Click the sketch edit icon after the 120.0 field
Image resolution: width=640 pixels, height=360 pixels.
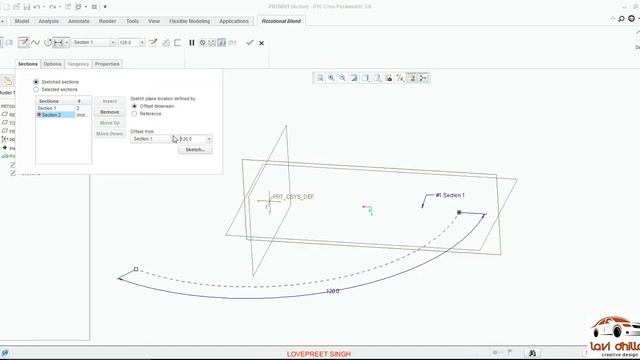pyautogui.click(x=153, y=42)
